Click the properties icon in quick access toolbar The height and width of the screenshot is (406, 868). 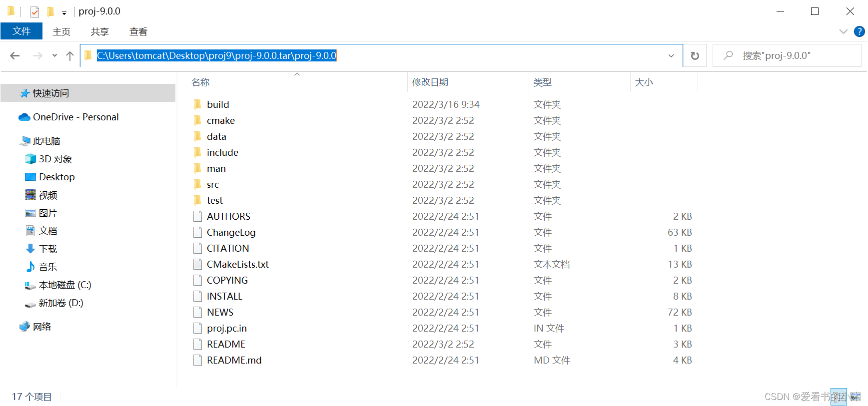tap(34, 11)
